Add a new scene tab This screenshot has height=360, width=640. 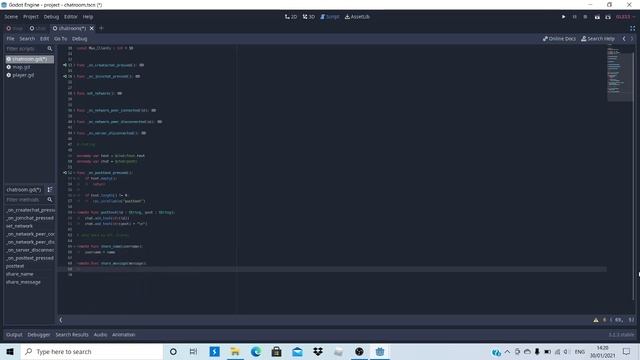click(101, 28)
